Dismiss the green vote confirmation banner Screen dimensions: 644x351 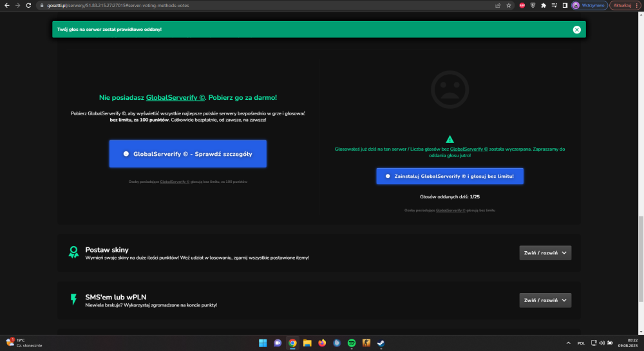click(x=576, y=30)
